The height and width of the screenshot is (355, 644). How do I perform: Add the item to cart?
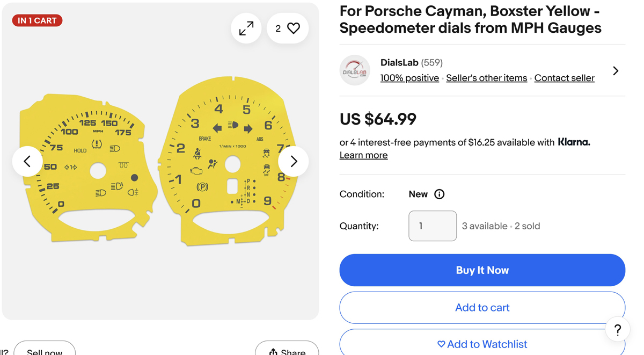[482, 308]
